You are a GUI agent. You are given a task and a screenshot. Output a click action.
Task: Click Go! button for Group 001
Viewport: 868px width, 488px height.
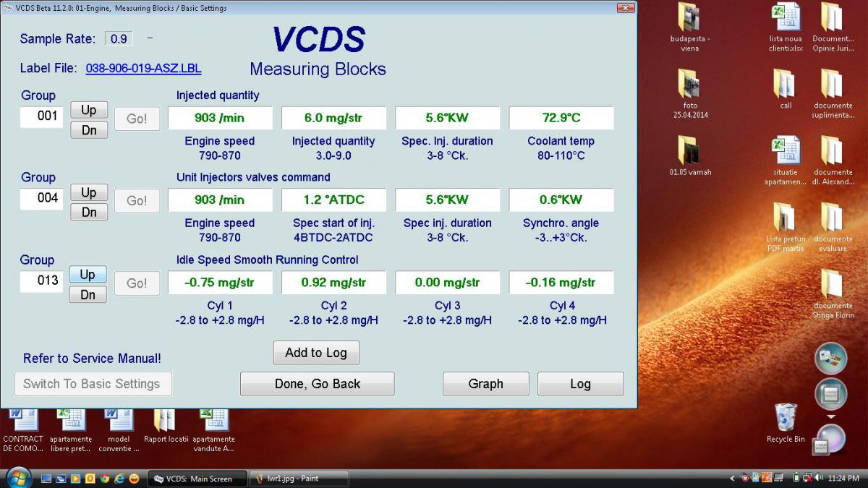pyautogui.click(x=137, y=119)
